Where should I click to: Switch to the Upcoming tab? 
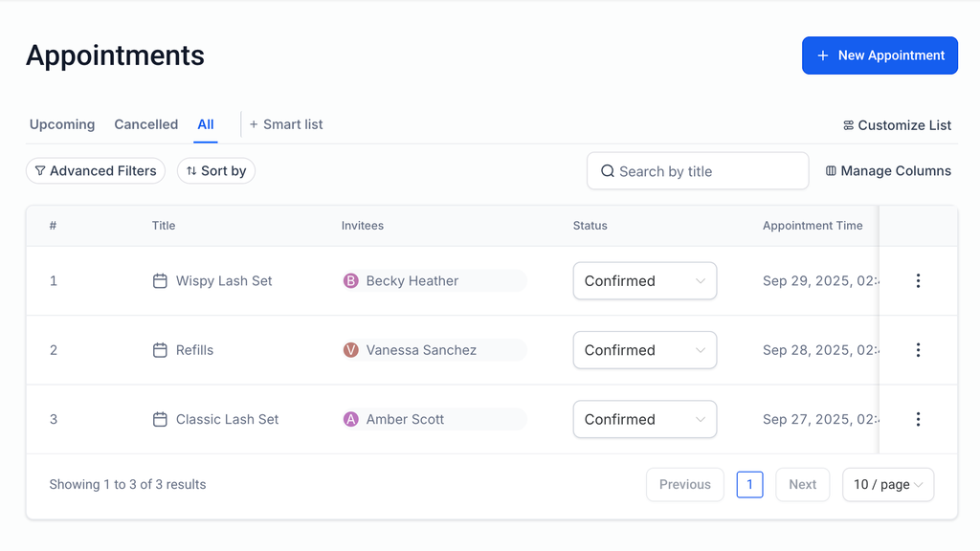(x=62, y=124)
